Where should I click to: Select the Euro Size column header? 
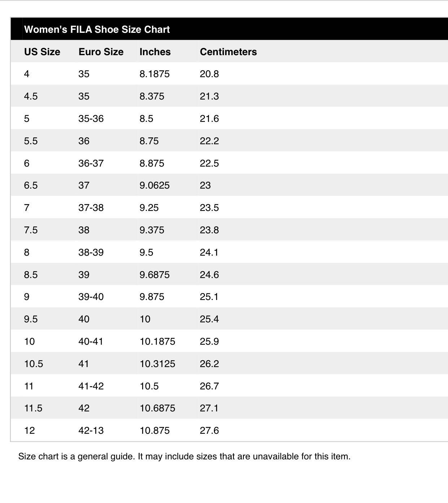101,52
